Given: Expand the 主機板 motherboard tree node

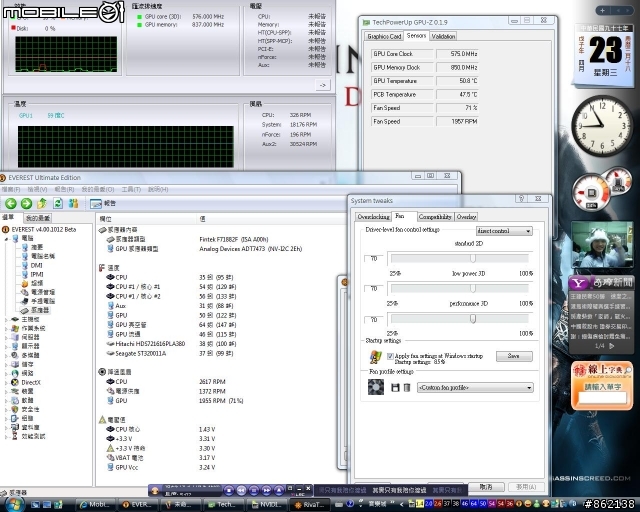Looking at the screenshot, I should click(x=6, y=319).
